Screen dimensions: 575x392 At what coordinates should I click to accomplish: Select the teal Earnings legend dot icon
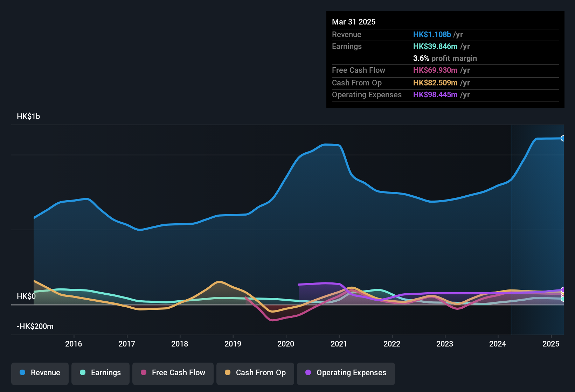[83, 373]
